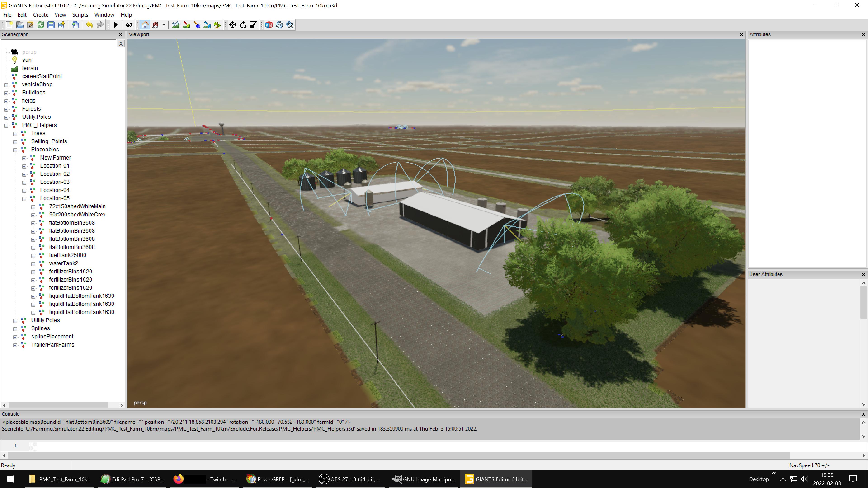Open the Scripts menu

pos(80,15)
